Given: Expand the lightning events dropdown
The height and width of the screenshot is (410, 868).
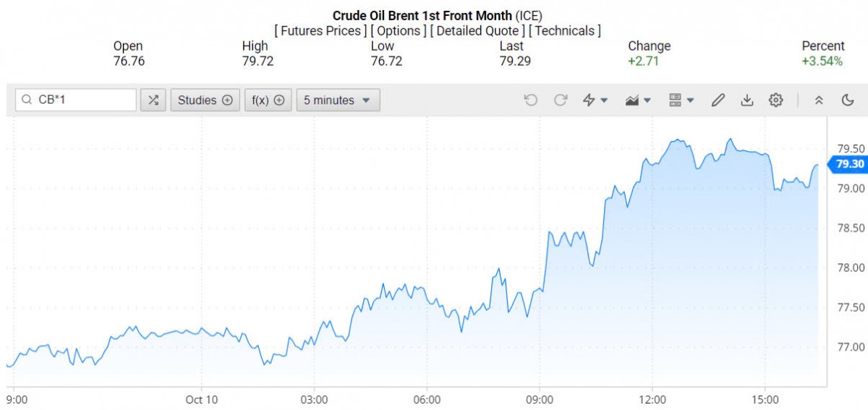Looking at the screenshot, I should click(595, 101).
